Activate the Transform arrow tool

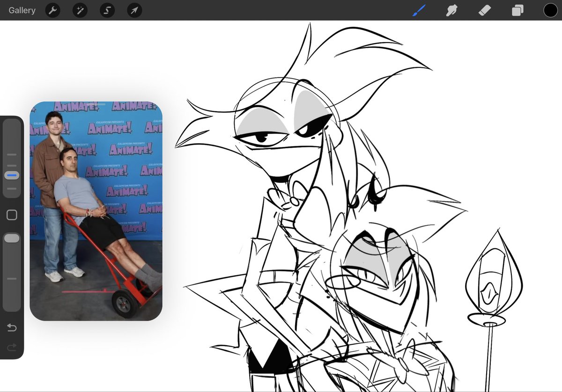134,10
